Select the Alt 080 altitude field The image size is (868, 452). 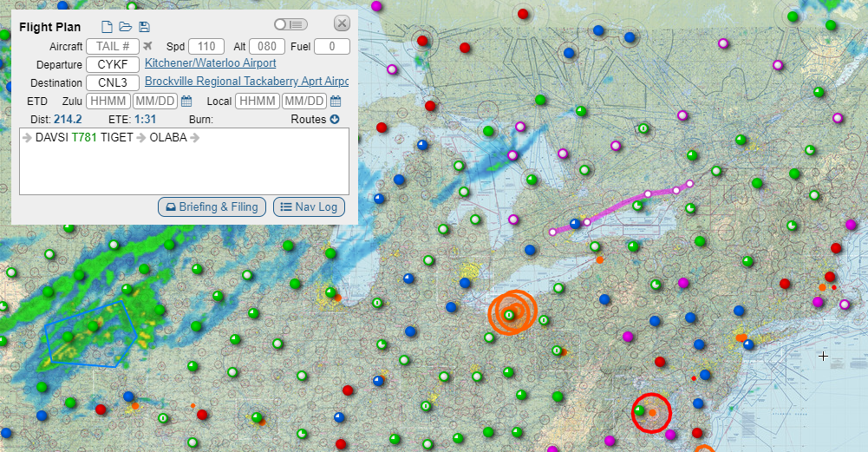coord(267,46)
